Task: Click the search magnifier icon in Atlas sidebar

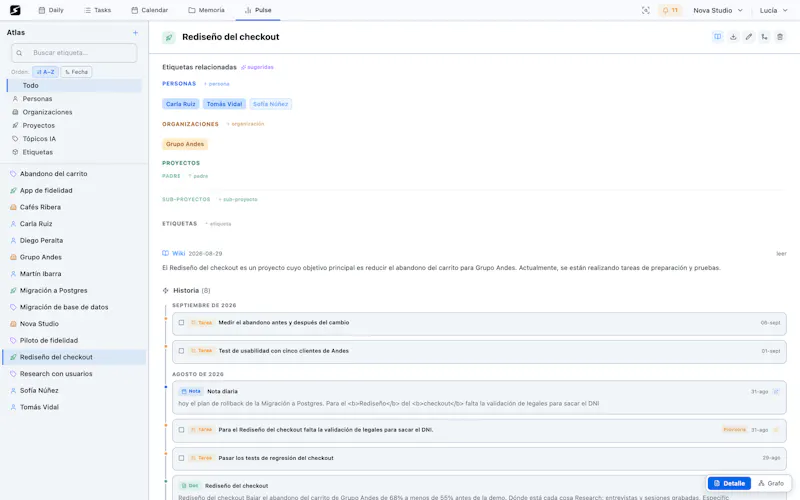Action: tap(19, 53)
